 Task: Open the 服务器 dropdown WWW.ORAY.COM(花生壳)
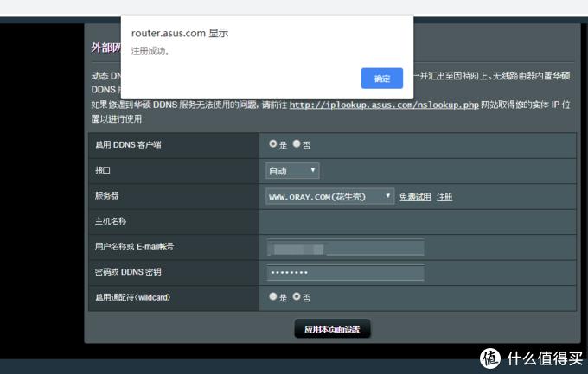[329, 196]
